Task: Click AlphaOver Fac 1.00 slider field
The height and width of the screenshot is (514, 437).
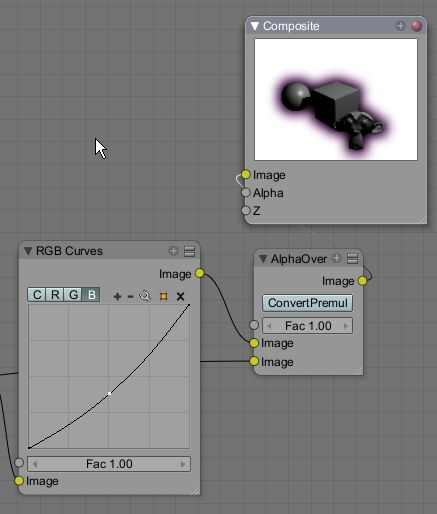Action: 307,326
